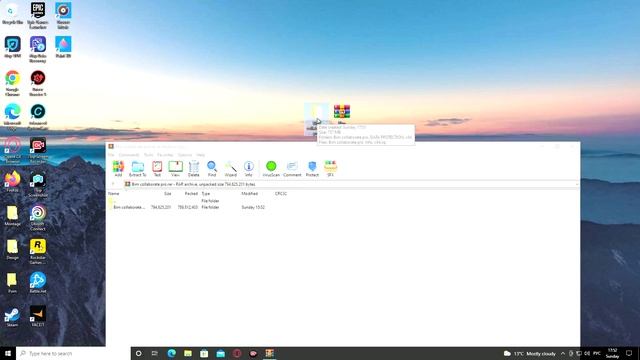Start VirusScan with the green icon
The width and height of the screenshot is (640, 360).
[x=271, y=169]
